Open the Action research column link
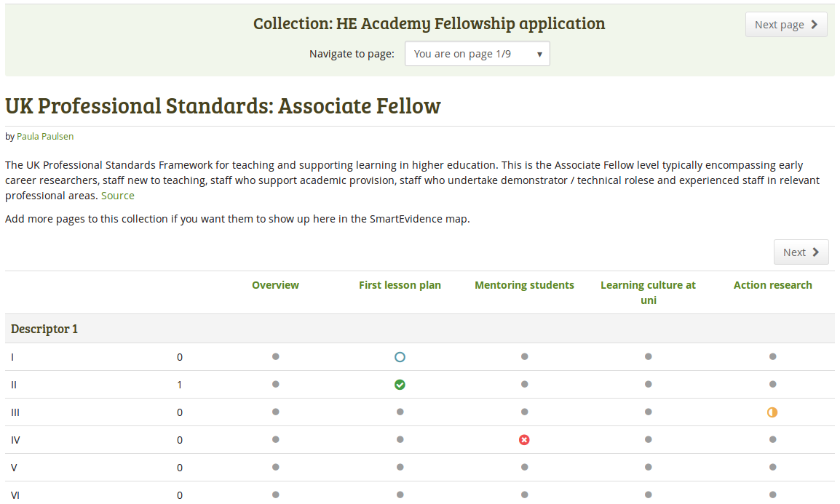 [x=772, y=285]
